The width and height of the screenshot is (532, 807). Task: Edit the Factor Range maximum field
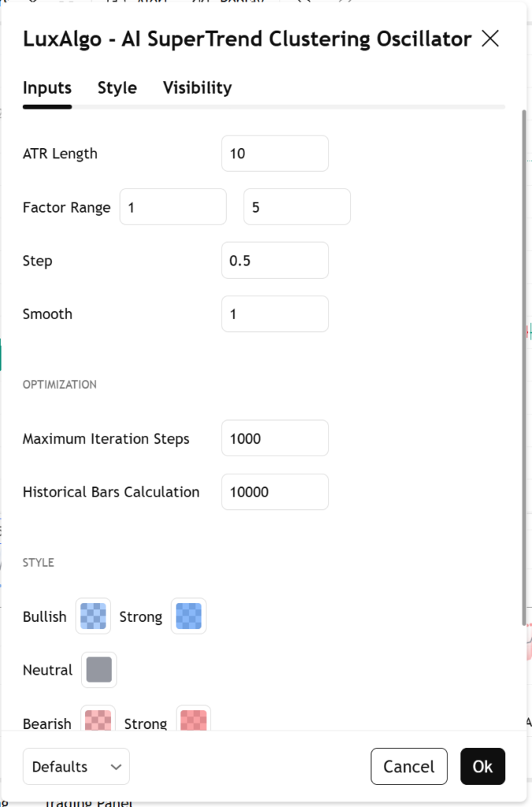pos(296,207)
